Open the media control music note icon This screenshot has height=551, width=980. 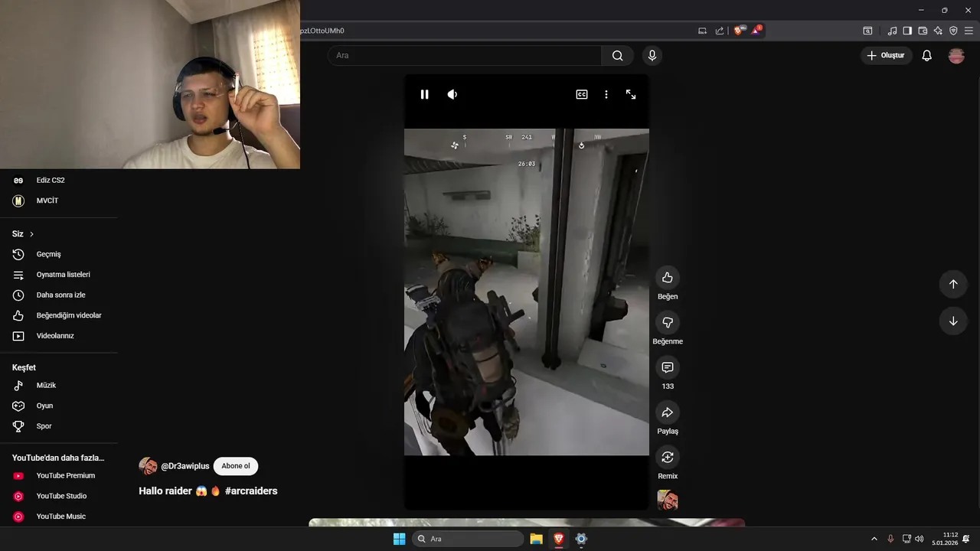click(892, 31)
